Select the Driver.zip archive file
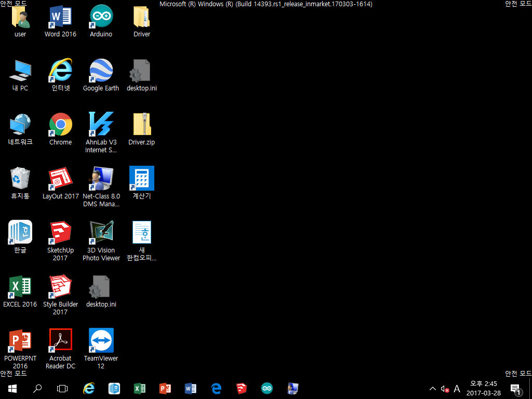 click(x=142, y=129)
